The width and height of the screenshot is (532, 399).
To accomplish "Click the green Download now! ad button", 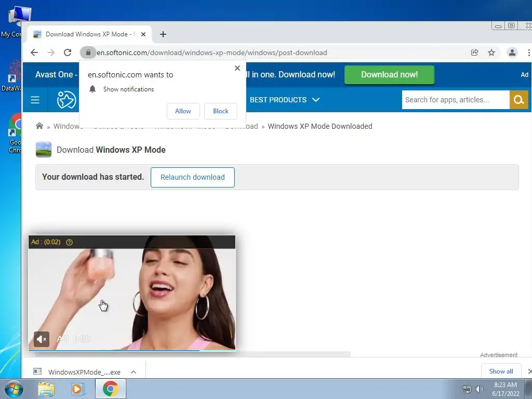I will point(389,75).
